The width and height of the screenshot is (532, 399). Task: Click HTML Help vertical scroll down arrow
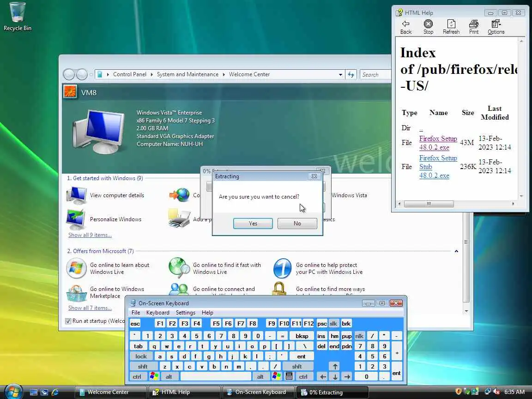521,196
